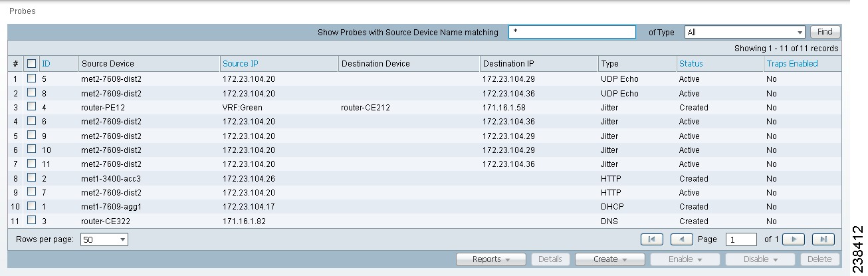Viewport: 868px width, 276px height.
Task: Go to previous page arrow icon
Action: pos(682,239)
